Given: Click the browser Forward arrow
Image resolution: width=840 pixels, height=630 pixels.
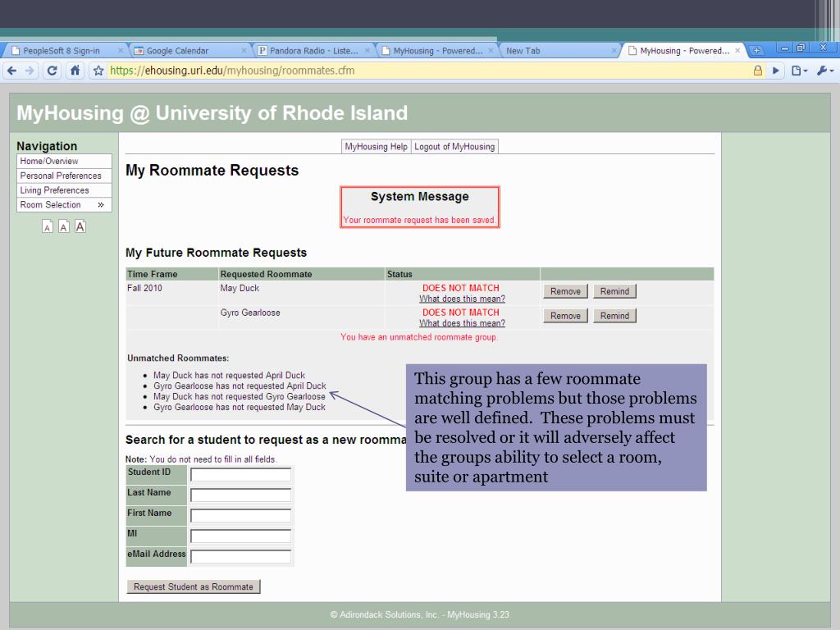Looking at the screenshot, I should click(x=30, y=71).
